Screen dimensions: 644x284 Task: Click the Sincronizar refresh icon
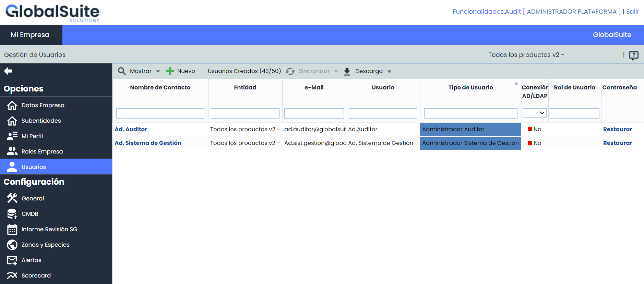290,71
